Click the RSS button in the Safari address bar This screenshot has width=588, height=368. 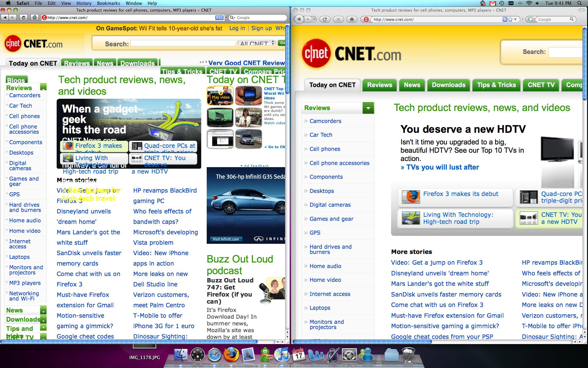(x=219, y=17)
